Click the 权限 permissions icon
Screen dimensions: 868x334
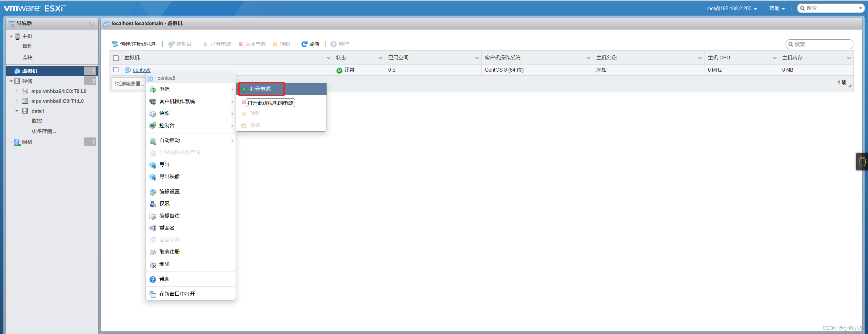click(153, 204)
